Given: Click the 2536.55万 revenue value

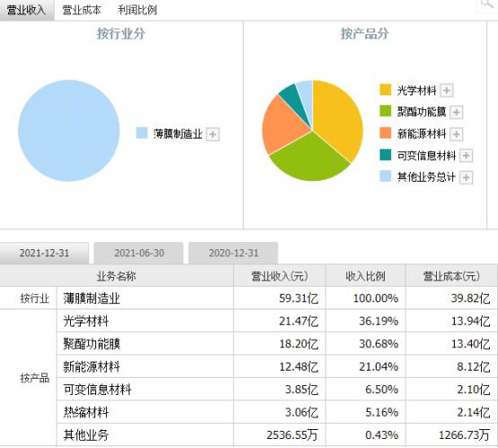Looking at the screenshot, I should coord(292,435).
